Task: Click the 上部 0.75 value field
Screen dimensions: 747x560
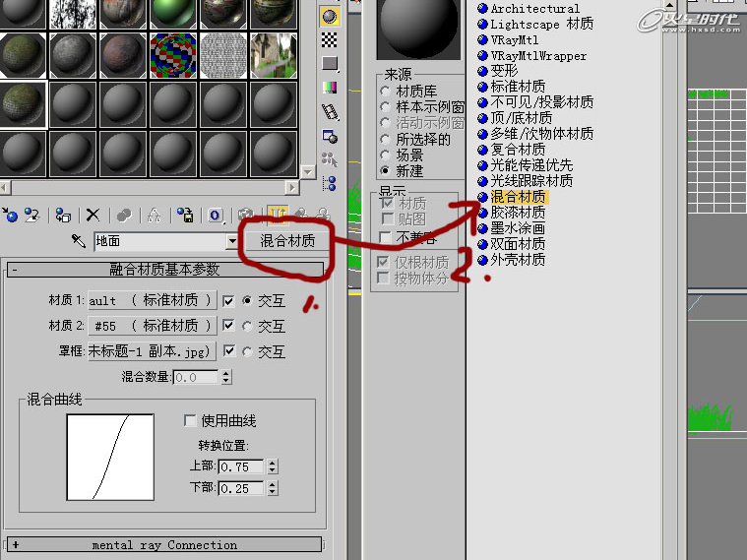Action: point(241,467)
